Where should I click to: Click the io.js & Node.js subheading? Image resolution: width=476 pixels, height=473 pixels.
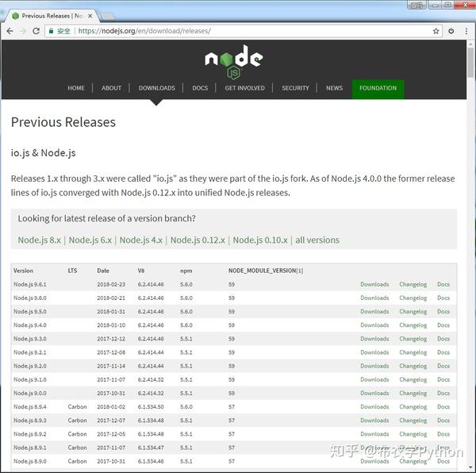click(44, 153)
